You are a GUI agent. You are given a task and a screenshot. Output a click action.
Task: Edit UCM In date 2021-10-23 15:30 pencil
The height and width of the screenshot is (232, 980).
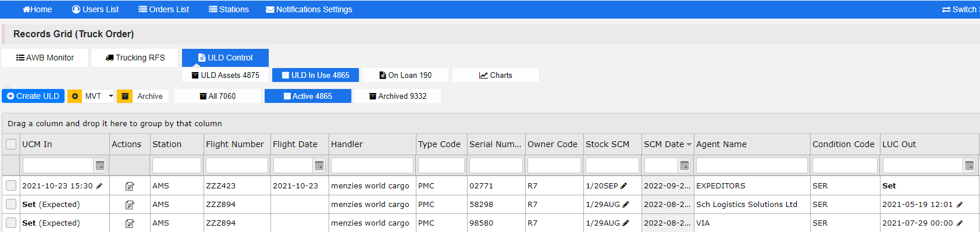coord(99,186)
